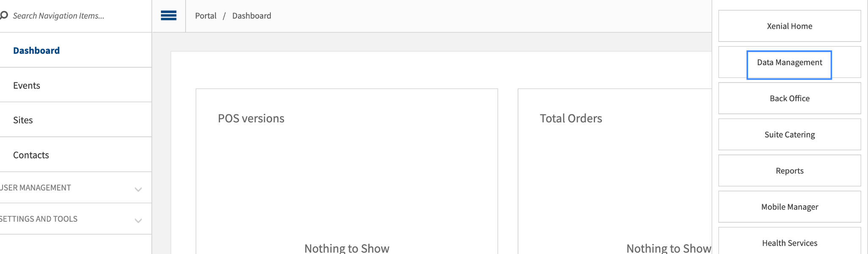
Task: Switch to Back Office
Action: [789, 99]
